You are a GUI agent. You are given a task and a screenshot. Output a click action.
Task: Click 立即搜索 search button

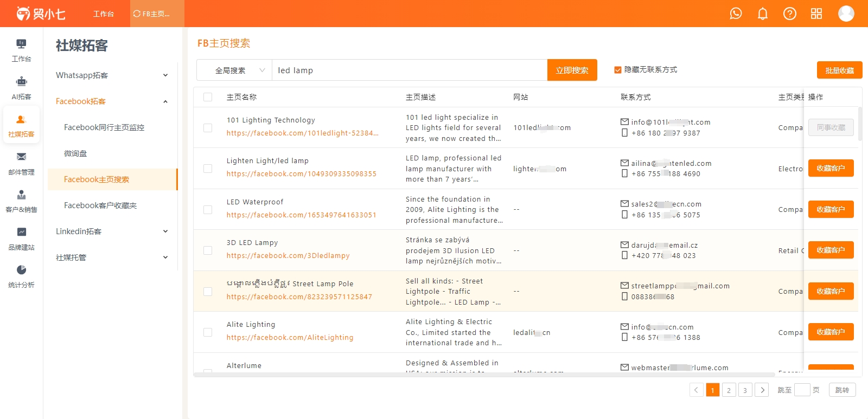572,70
